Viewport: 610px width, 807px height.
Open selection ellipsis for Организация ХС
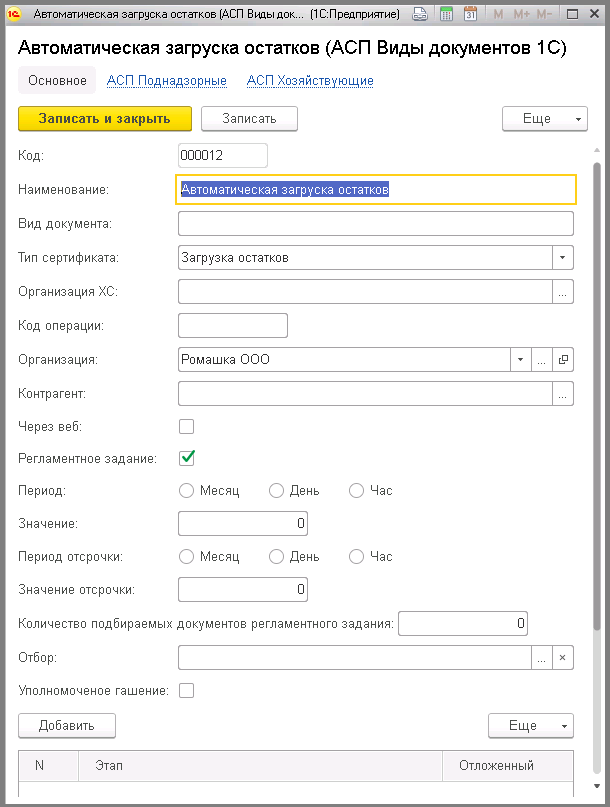pyautogui.click(x=563, y=292)
